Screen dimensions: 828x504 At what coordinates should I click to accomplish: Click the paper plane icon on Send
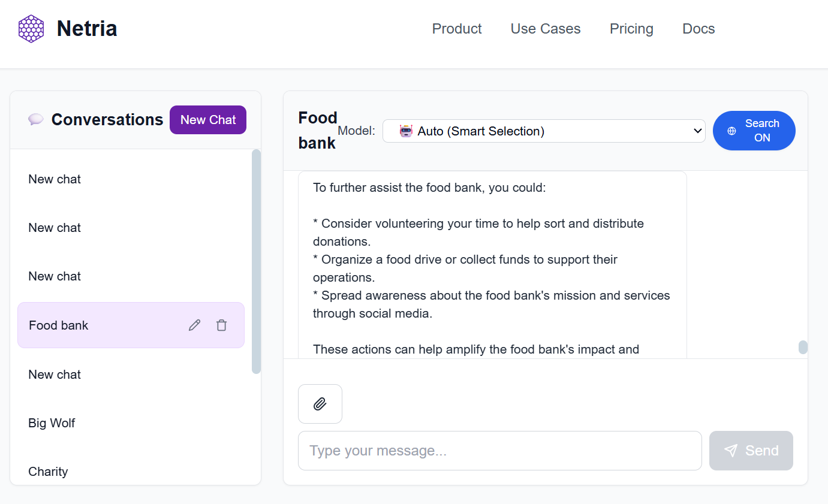click(x=731, y=450)
